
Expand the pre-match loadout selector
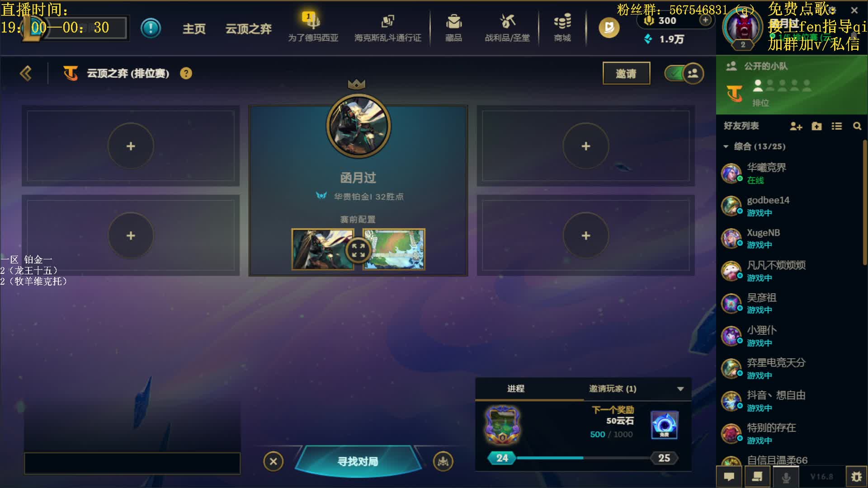(x=358, y=250)
